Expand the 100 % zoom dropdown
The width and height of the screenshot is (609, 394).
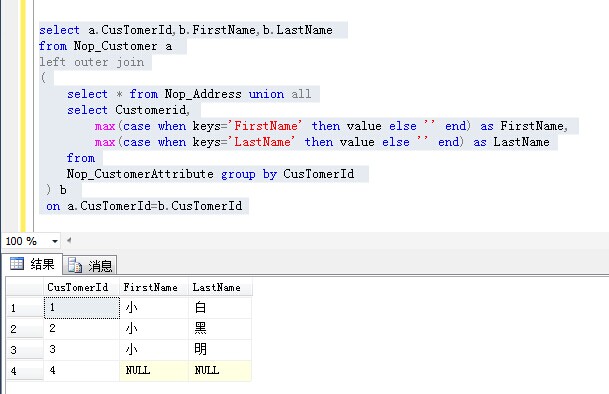[x=55, y=241]
